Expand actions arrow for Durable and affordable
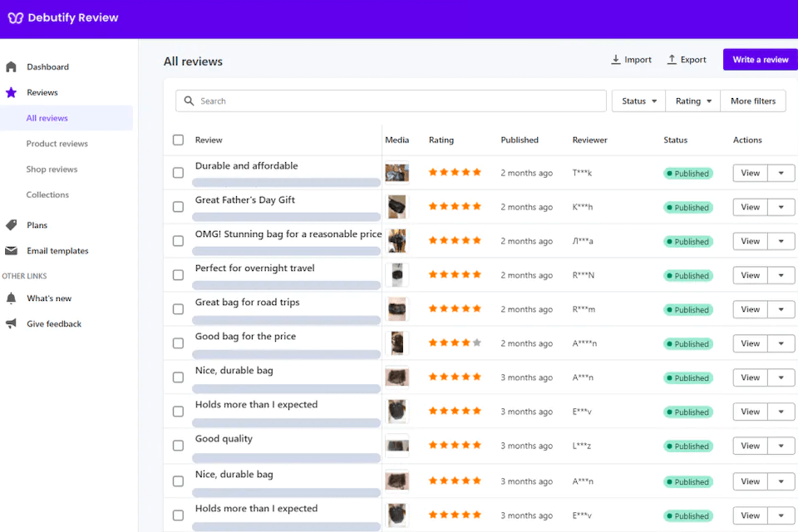This screenshot has height=532, width=798. (x=781, y=173)
